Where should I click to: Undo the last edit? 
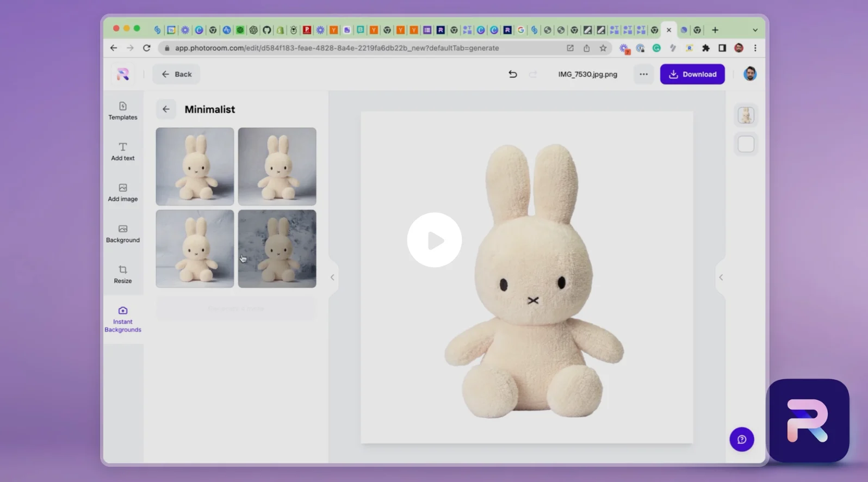point(512,74)
